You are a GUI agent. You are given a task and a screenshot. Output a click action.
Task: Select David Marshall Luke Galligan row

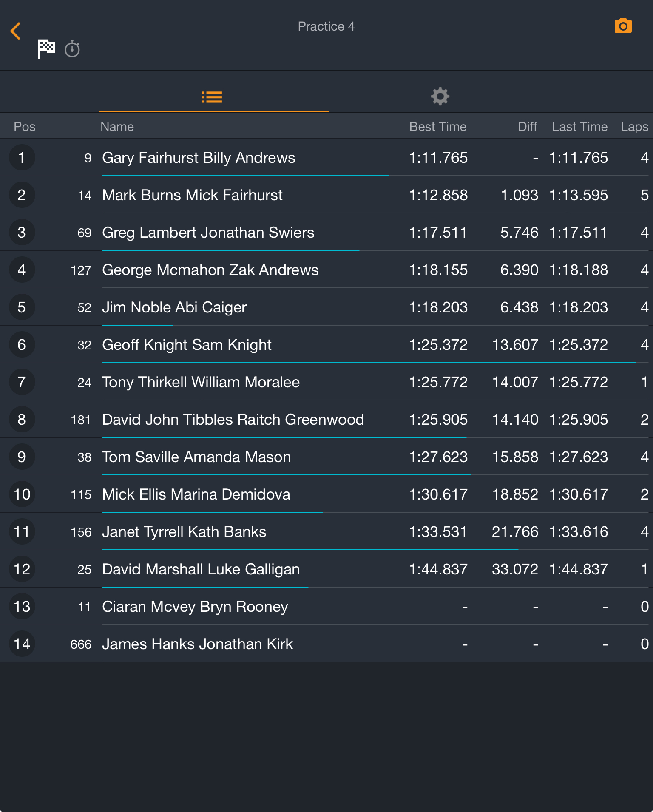point(326,569)
